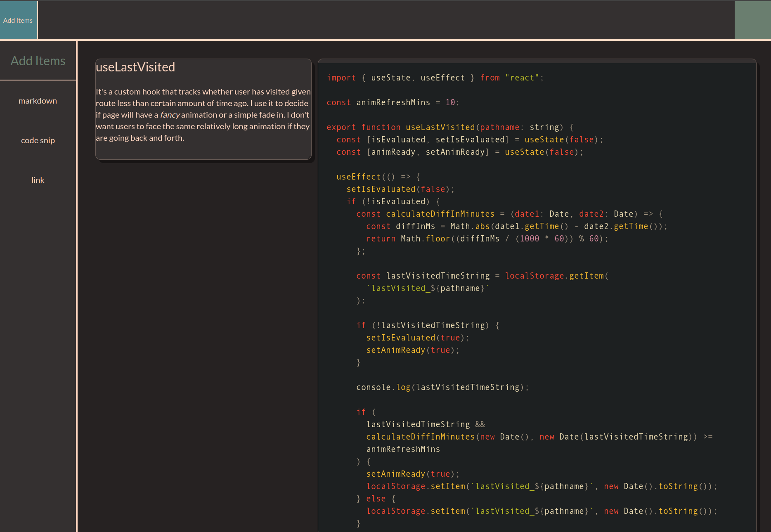Click the setIsEvaluated(false) code line
The height and width of the screenshot is (532, 771).
(400, 189)
